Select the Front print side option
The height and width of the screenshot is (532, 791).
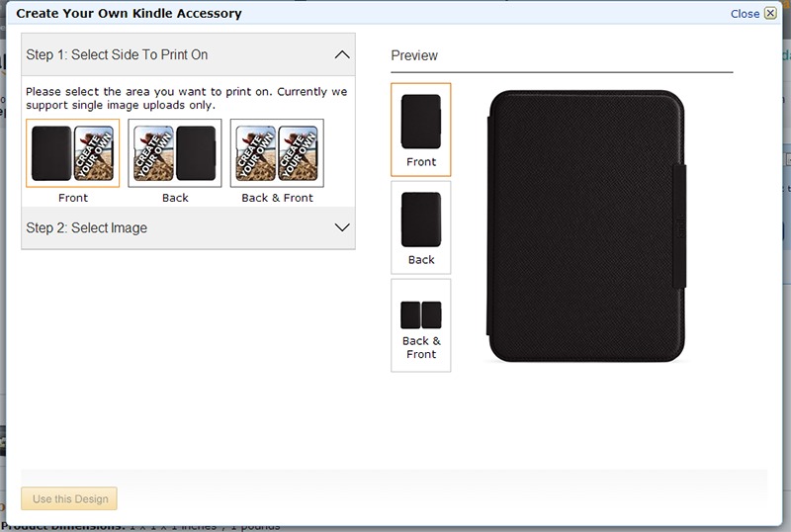72,153
